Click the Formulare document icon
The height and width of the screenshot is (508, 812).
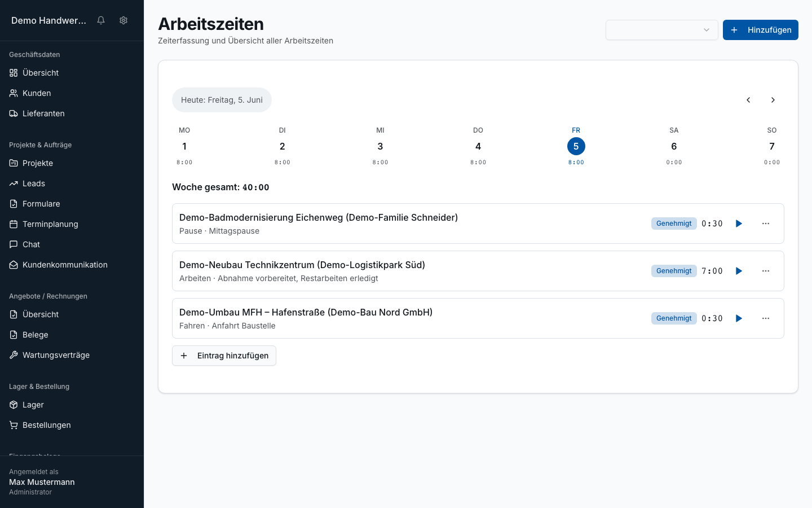coord(14,204)
